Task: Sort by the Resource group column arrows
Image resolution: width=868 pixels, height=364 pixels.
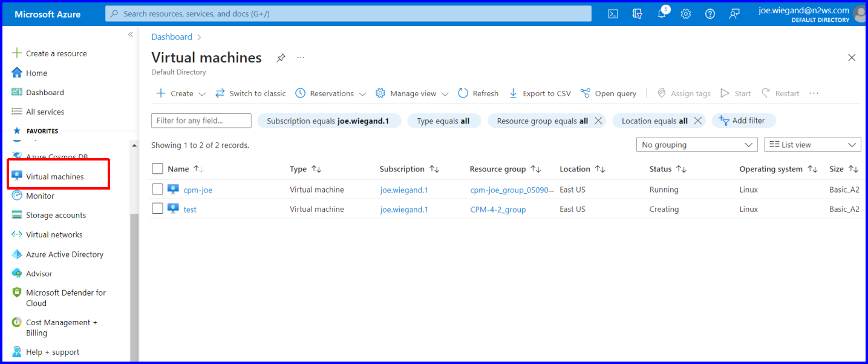Action: click(535, 169)
